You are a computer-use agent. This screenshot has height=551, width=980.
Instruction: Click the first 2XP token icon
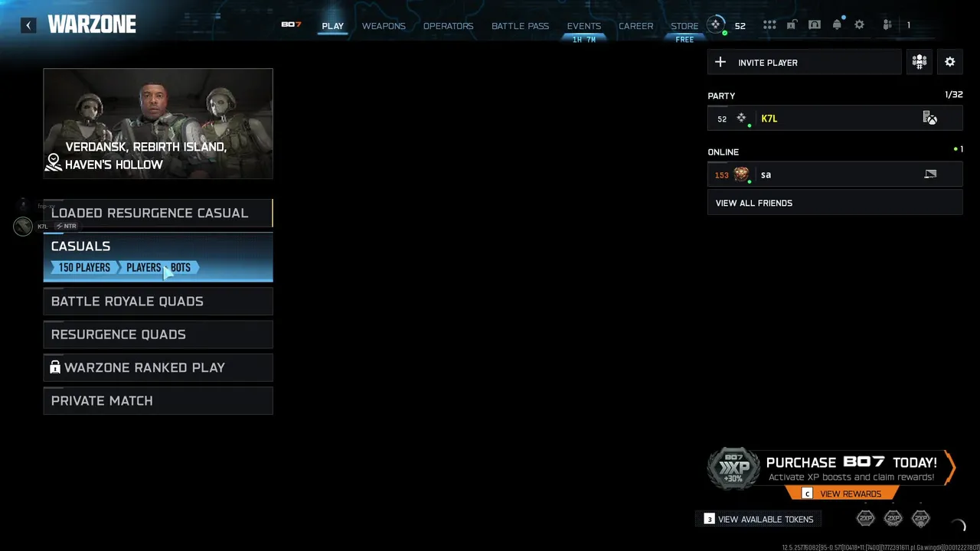pos(865,519)
